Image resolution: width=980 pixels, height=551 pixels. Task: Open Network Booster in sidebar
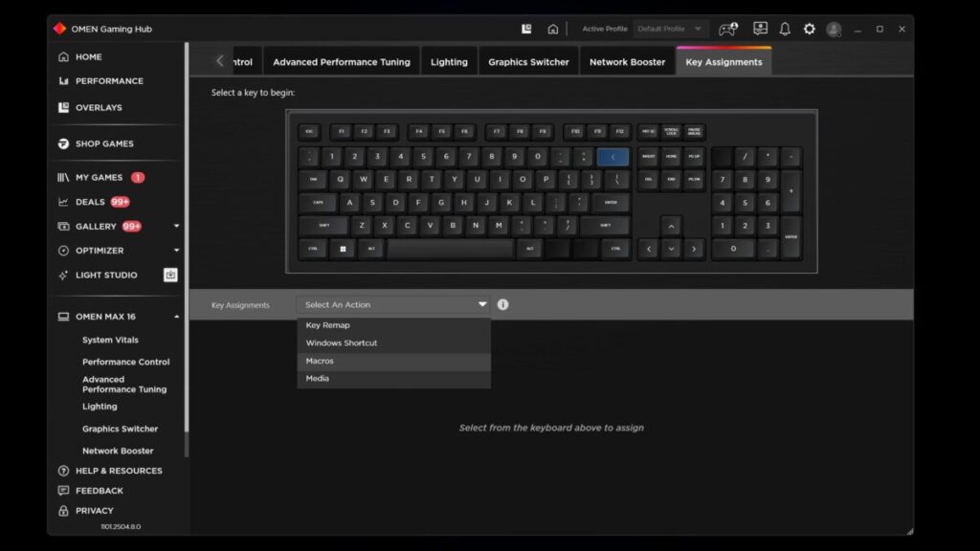118,451
